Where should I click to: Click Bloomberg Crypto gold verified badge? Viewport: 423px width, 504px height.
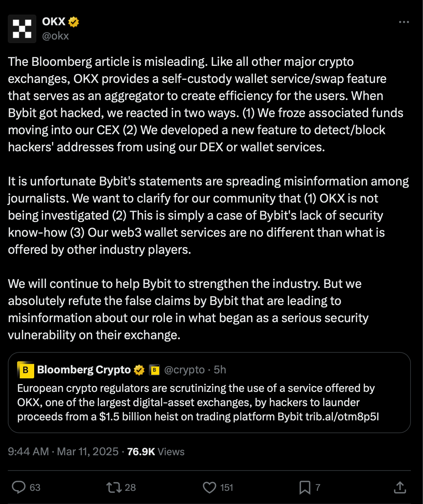[139, 370]
